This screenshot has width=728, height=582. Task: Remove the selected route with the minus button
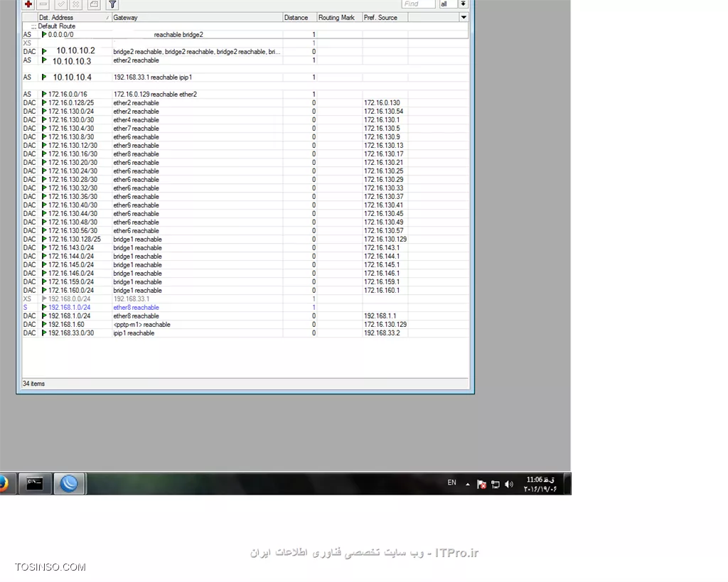click(x=43, y=4)
